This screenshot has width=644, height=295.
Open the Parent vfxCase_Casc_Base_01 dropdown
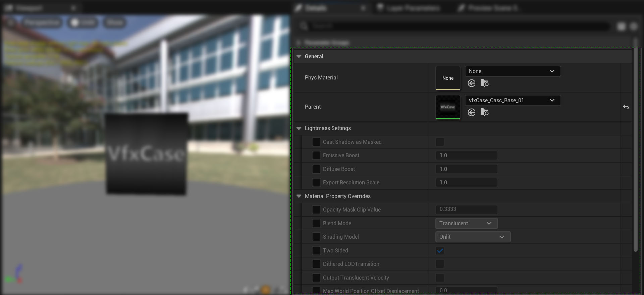tap(513, 100)
